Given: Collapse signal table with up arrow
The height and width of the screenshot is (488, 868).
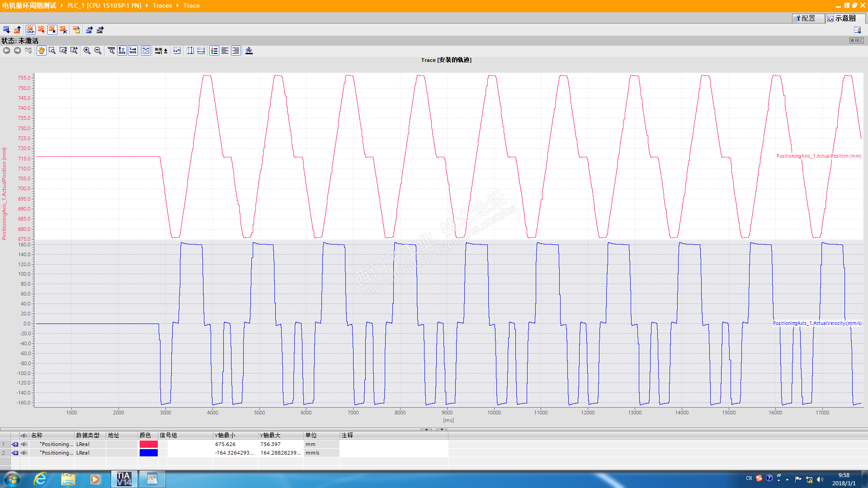Looking at the screenshot, I should pos(426,429).
